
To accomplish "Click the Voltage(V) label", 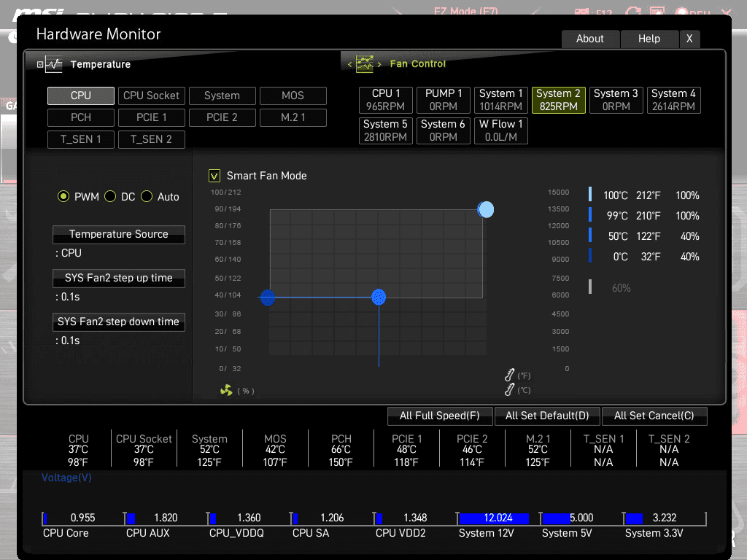I will [66, 478].
